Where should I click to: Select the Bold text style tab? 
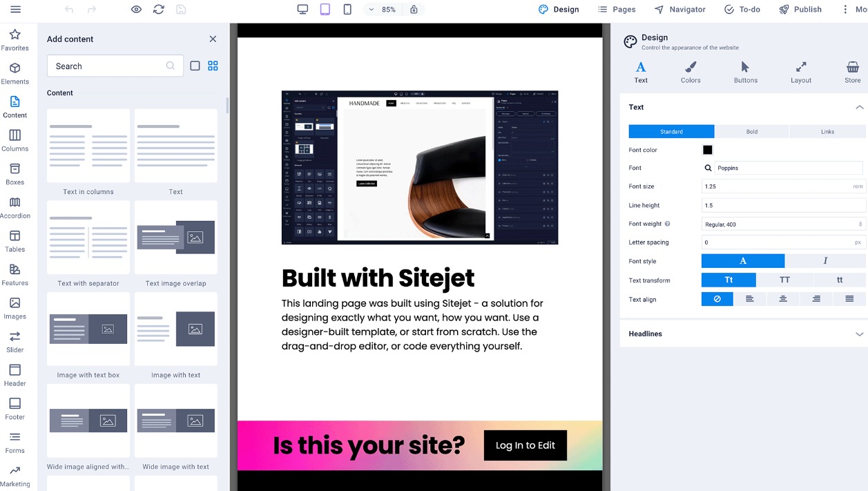pyautogui.click(x=752, y=131)
